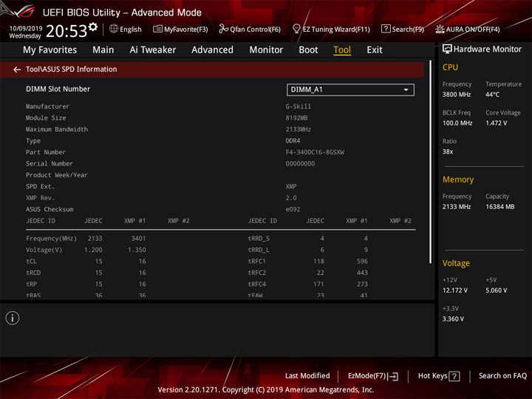Click tRFC1 XMP value 596

(x=362, y=262)
